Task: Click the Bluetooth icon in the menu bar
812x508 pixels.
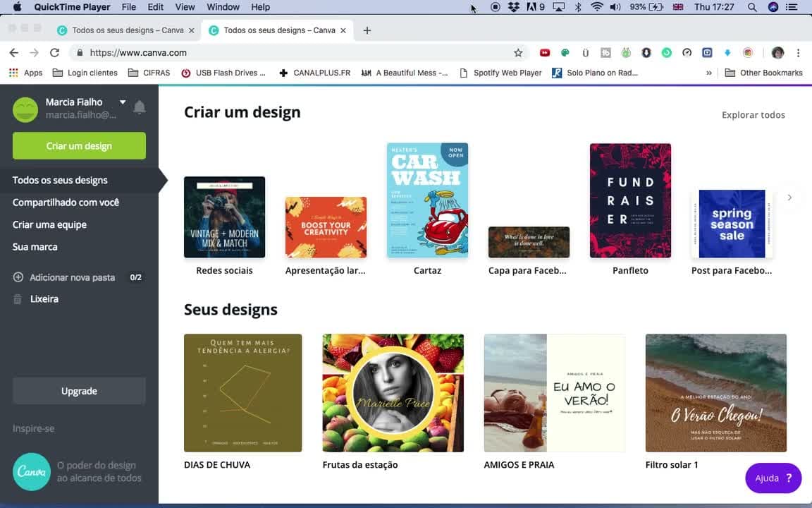Action: click(x=578, y=7)
